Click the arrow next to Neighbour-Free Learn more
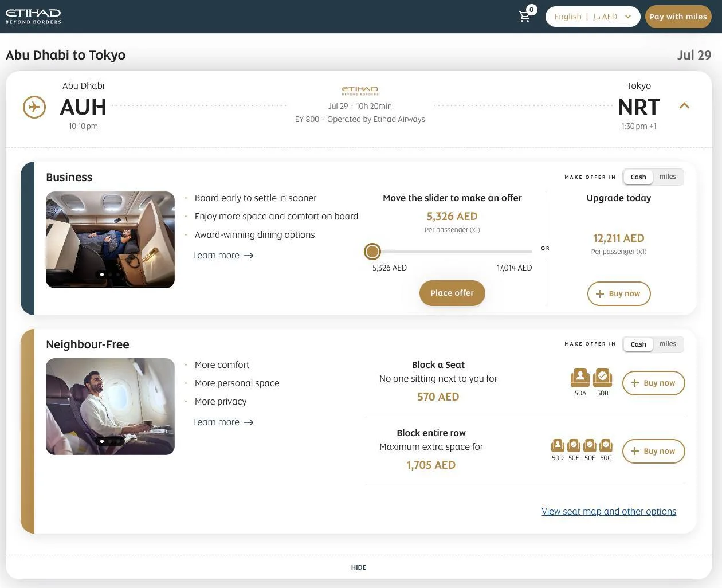Screen dimensions: 722x588 tap(249, 422)
